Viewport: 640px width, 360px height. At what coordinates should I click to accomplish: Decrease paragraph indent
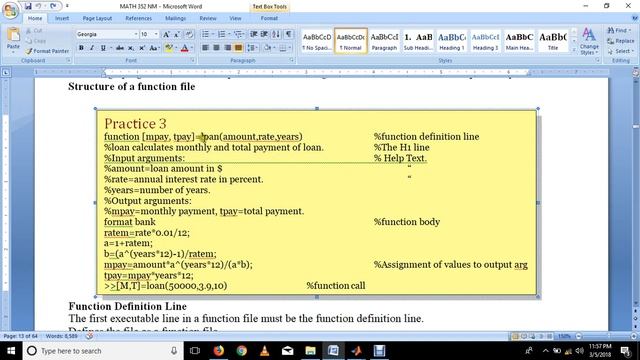click(253, 35)
